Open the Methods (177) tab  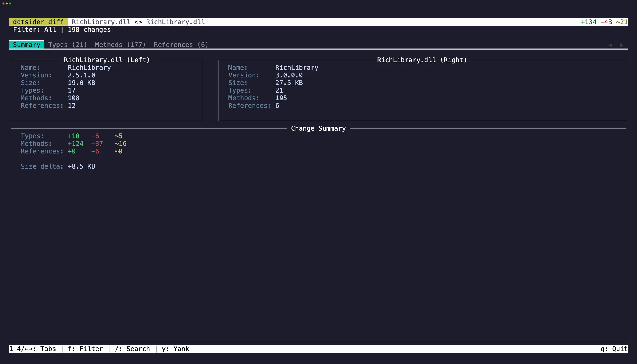120,45
